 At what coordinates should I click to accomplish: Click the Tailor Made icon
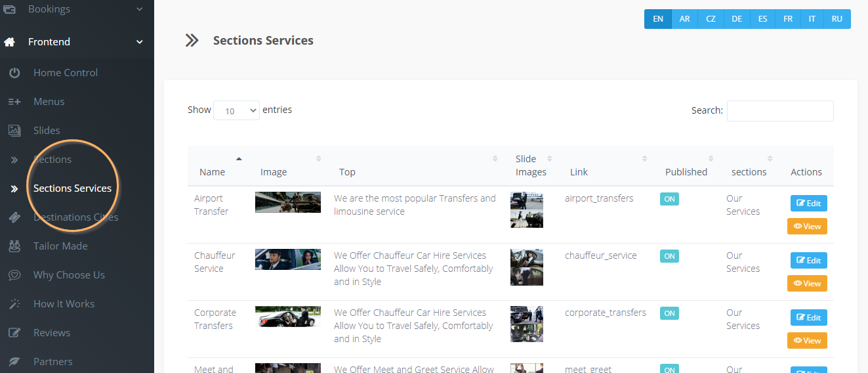click(x=14, y=246)
